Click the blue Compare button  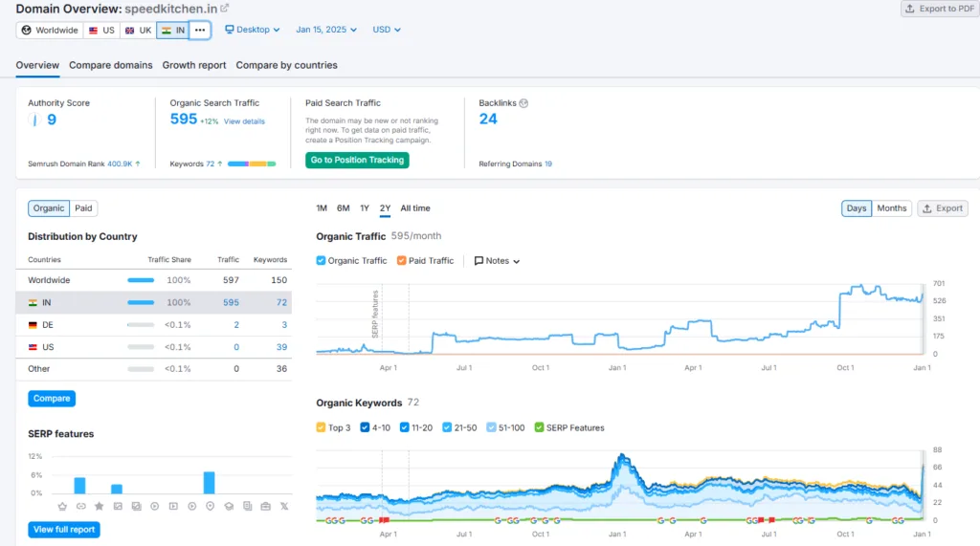point(52,399)
